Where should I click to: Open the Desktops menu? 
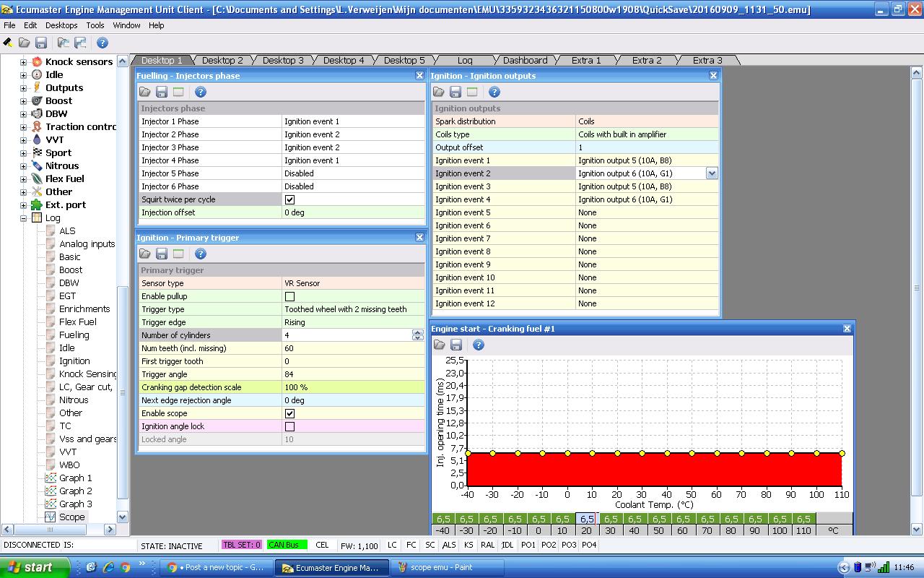coord(61,25)
